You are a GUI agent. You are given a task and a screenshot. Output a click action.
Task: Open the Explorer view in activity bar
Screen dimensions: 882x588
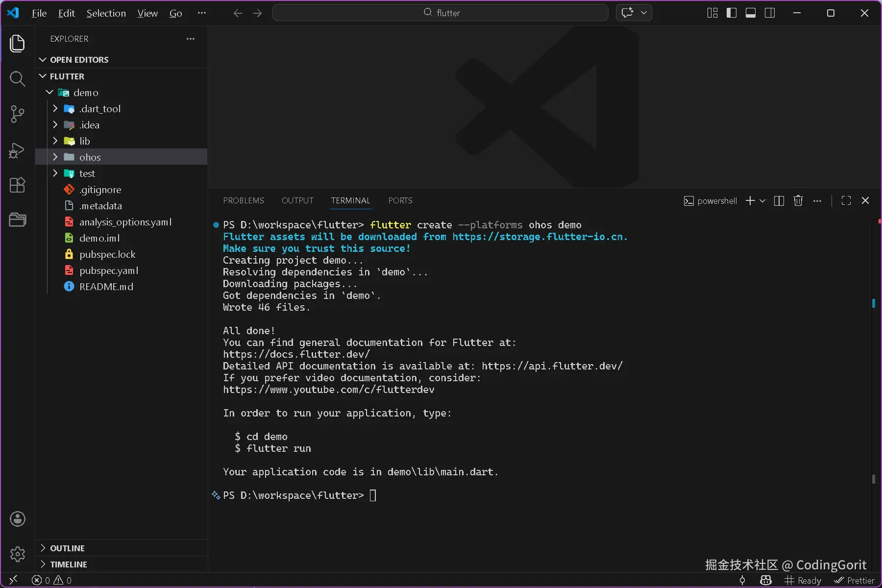click(x=18, y=44)
